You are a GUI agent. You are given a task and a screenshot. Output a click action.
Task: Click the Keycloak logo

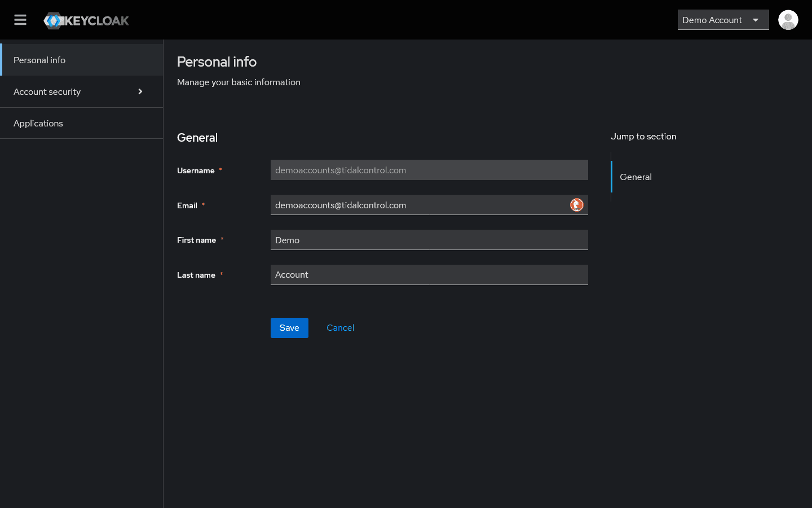click(86, 20)
